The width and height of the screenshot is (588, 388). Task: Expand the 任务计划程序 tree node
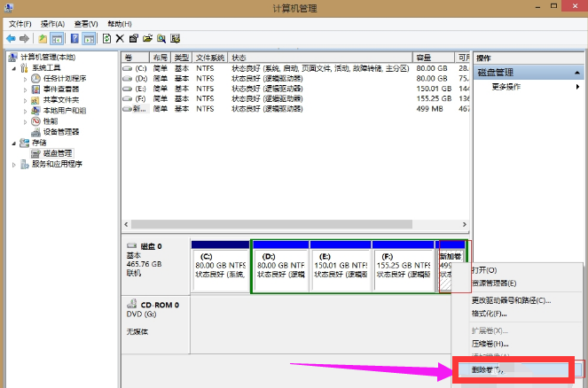25,79
